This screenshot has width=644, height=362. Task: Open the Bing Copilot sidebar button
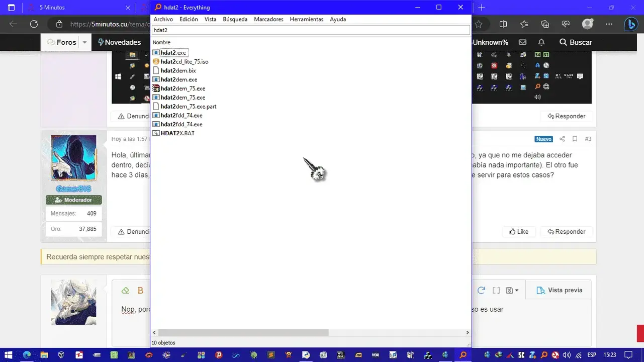(631, 24)
